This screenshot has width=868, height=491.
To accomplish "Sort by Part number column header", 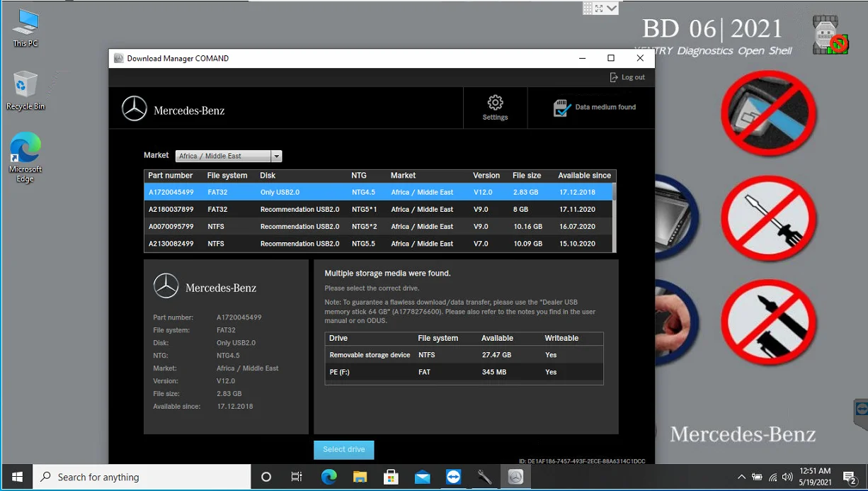I will tap(171, 176).
